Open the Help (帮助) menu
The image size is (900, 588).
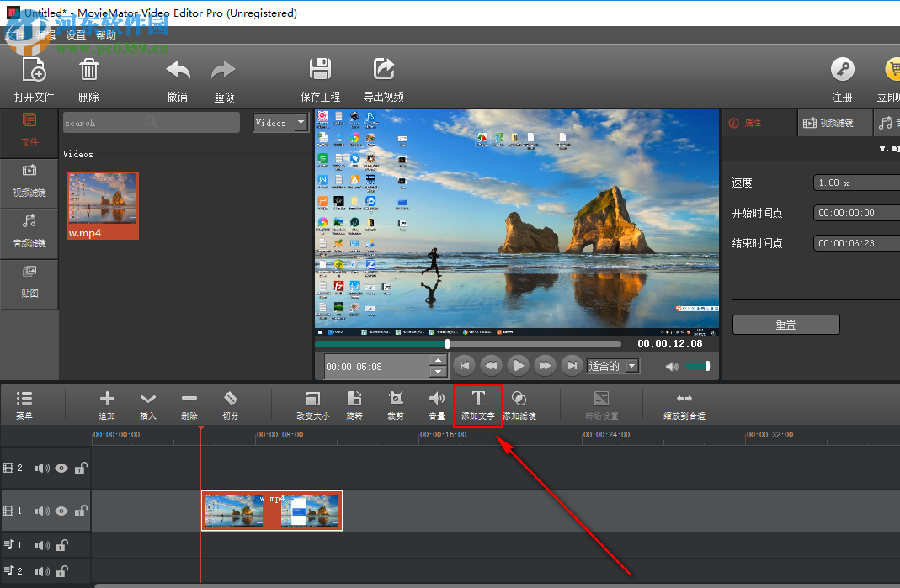105,34
